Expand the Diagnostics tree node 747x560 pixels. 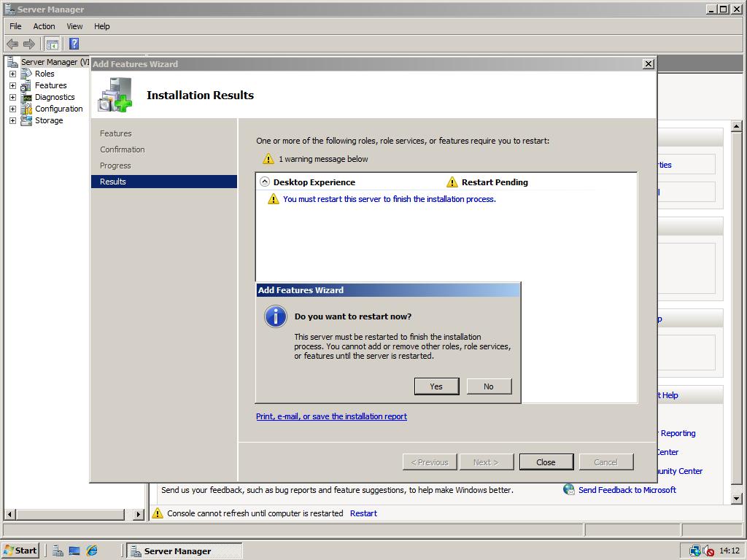click(13, 97)
